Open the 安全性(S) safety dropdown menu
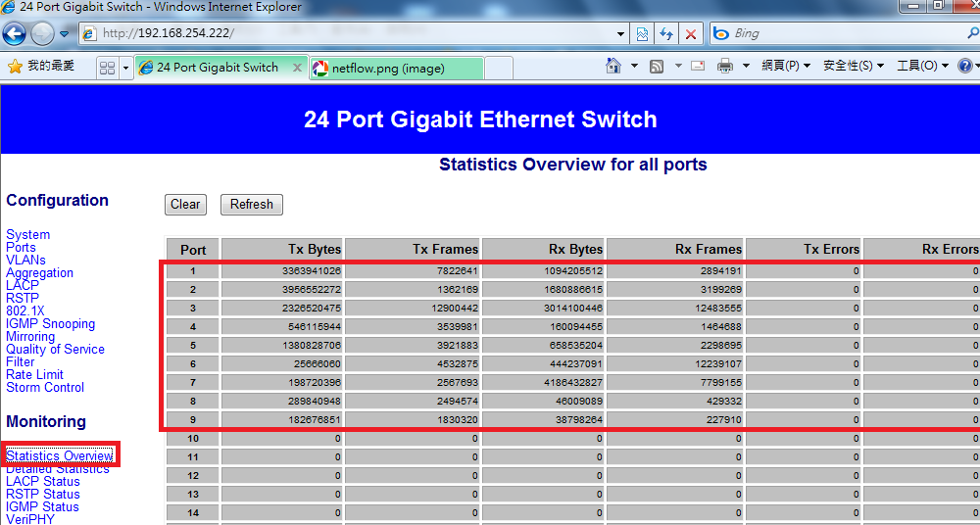 click(853, 67)
